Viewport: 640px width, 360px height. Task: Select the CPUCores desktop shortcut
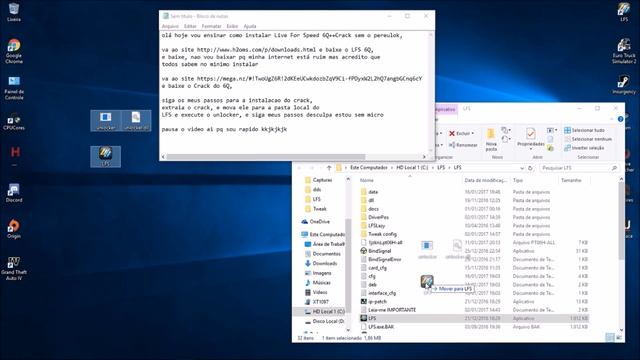point(13,122)
